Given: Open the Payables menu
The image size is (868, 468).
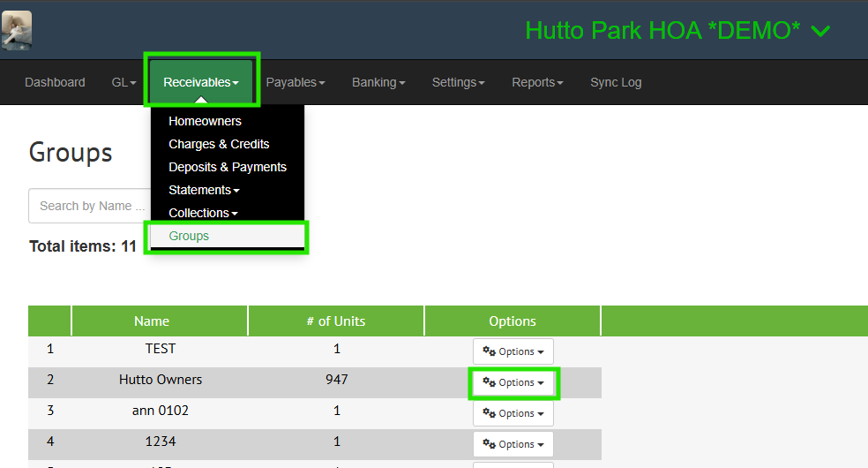Looking at the screenshot, I should click(296, 82).
